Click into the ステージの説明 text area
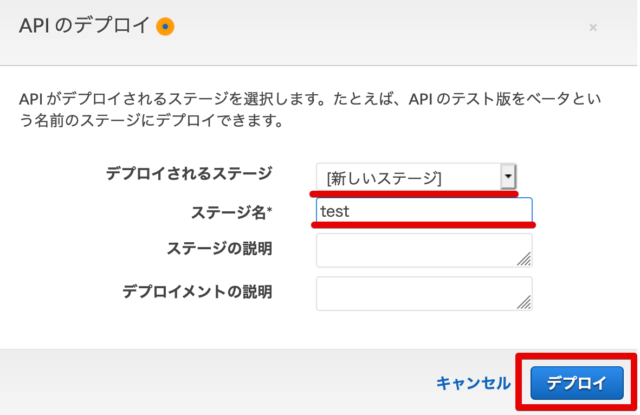 pyautogui.click(x=424, y=250)
